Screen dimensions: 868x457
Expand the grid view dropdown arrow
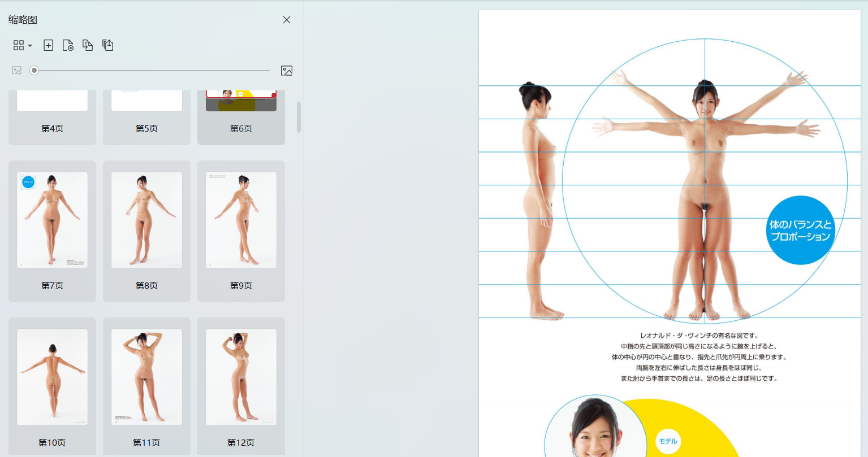coord(30,46)
